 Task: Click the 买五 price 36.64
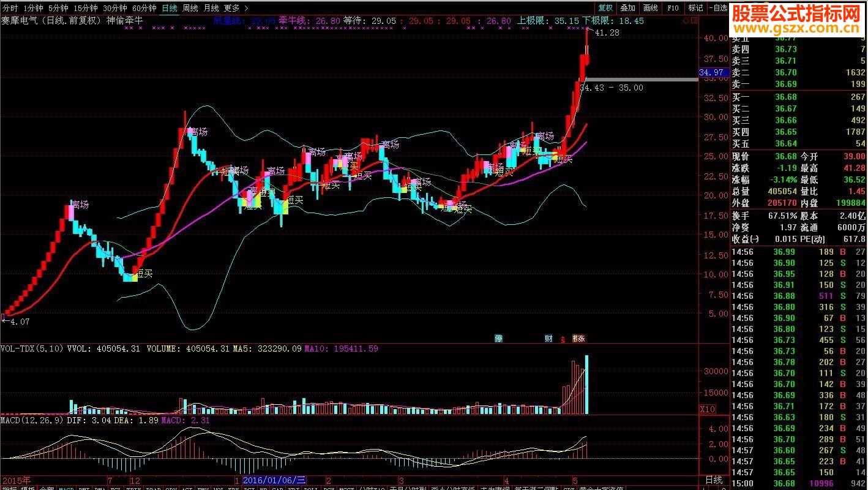coord(785,143)
